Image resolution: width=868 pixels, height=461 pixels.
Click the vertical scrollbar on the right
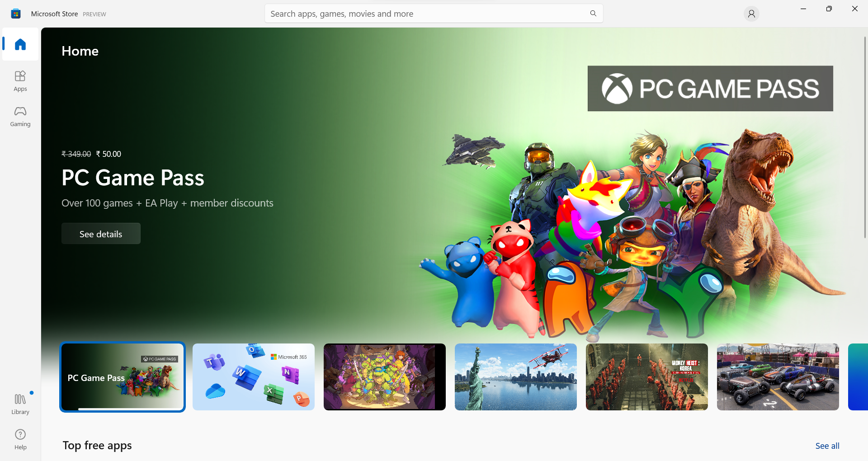point(865,137)
